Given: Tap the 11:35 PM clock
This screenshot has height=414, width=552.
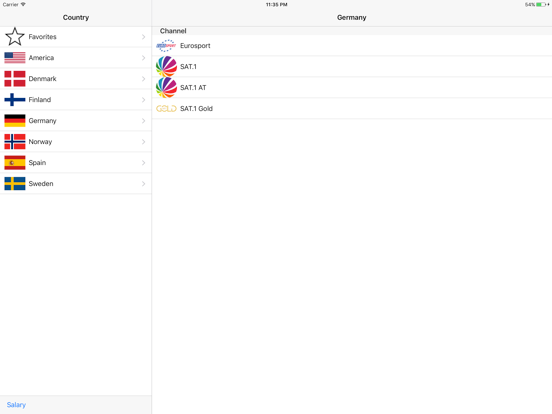Looking at the screenshot, I should pyautogui.click(x=276, y=5).
